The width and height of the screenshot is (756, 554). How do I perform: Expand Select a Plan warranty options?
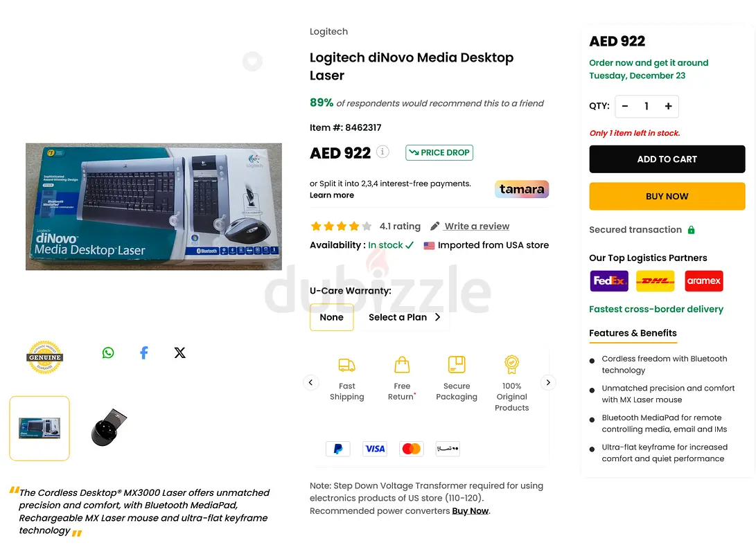click(405, 317)
